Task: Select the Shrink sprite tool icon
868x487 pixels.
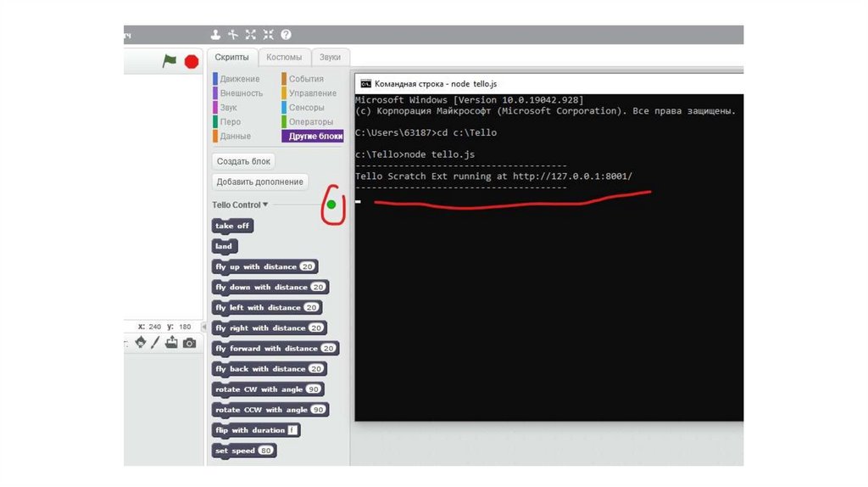Action: (x=269, y=34)
